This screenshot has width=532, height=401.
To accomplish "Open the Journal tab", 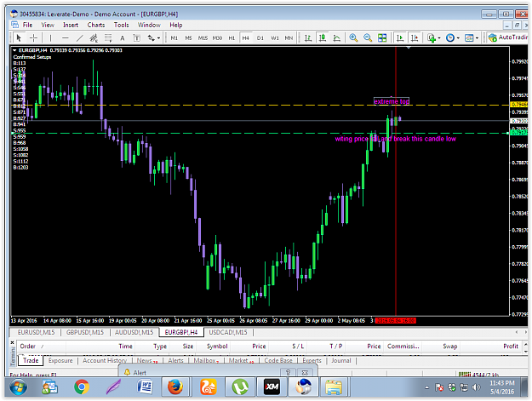I will coord(341,360).
